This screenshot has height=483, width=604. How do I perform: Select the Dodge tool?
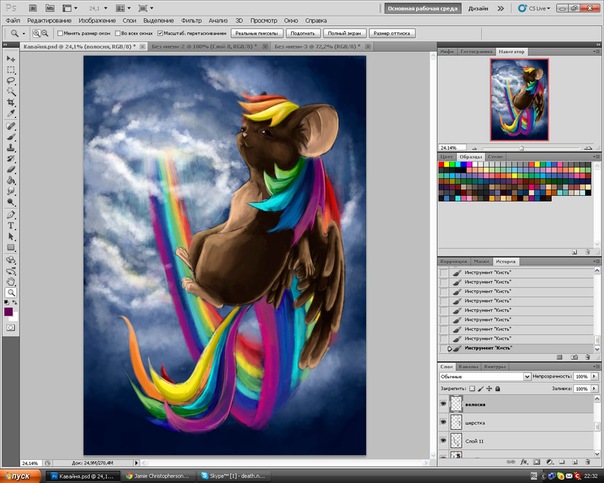click(x=11, y=202)
